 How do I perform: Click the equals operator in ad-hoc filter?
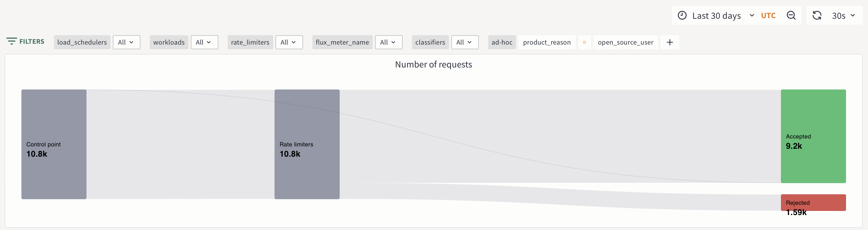(584, 42)
